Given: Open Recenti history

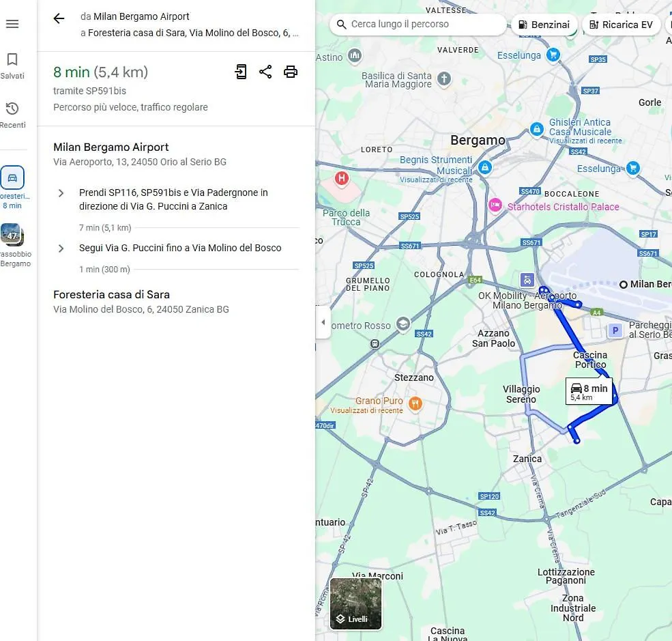Looking at the screenshot, I should 12,115.
